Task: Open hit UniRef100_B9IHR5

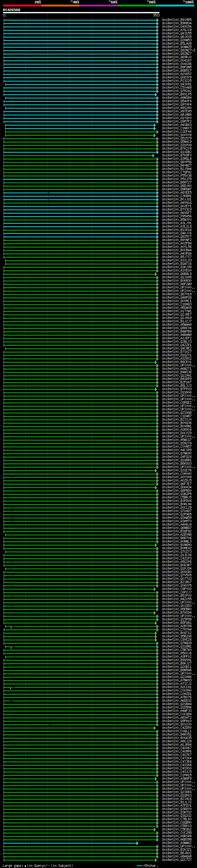Action: (176, 20)
